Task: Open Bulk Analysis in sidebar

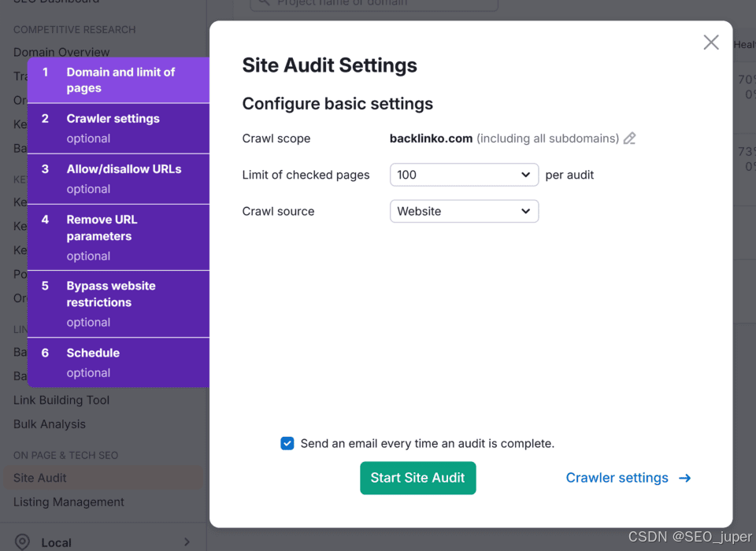Action: coord(49,424)
